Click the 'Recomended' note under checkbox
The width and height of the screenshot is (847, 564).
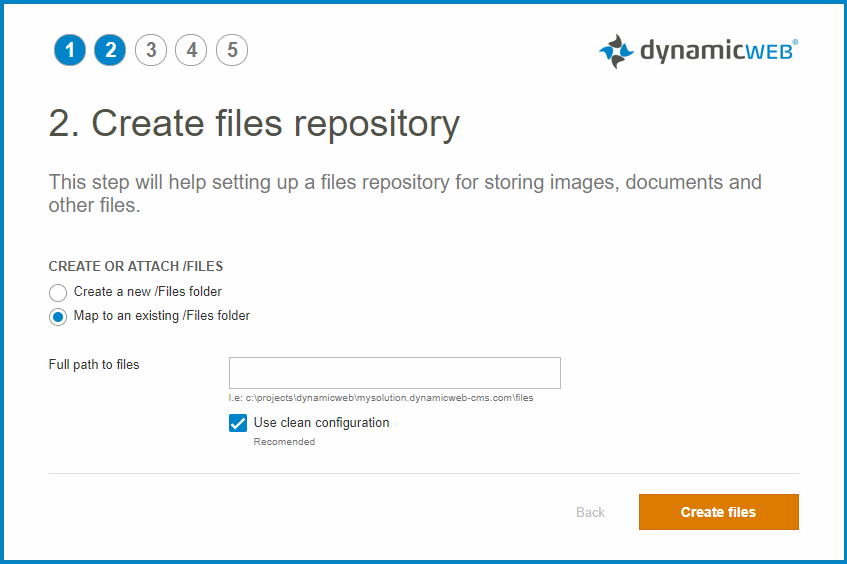(x=284, y=442)
